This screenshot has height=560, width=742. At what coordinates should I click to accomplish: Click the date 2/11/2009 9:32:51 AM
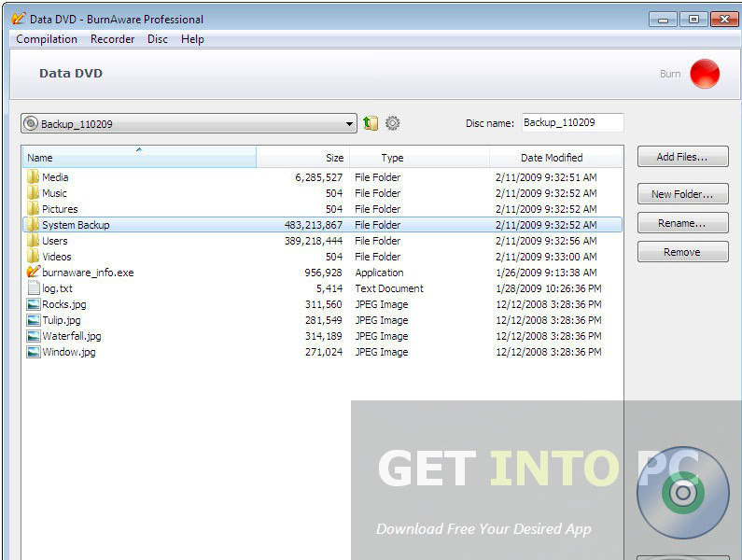[x=546, y=177]
